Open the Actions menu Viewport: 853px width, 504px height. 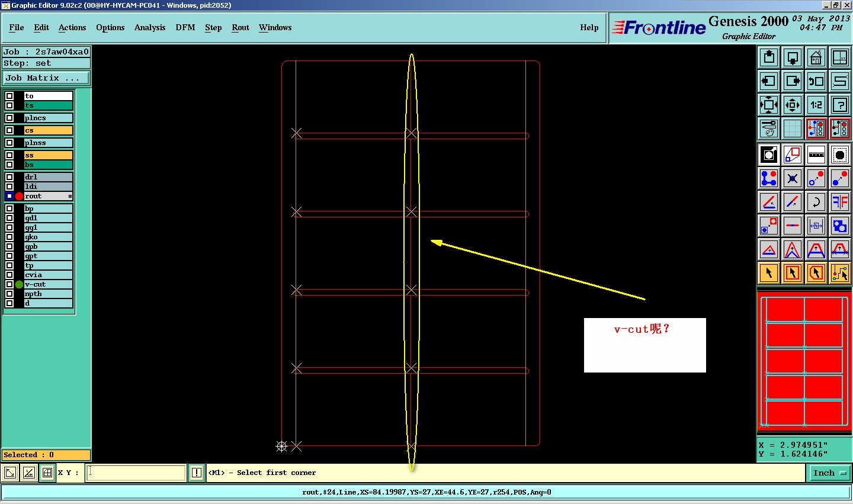click(x=72, y=27)
